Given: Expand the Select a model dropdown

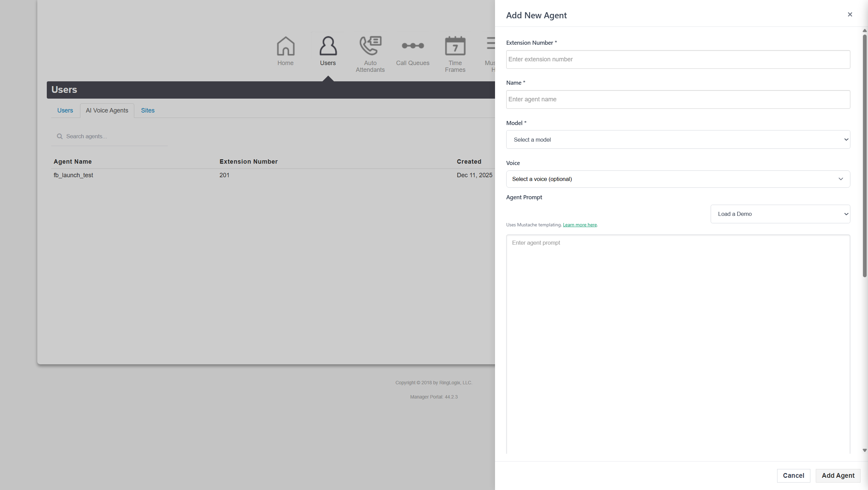Looking at the screenshot, I should [x=678, y=140].
